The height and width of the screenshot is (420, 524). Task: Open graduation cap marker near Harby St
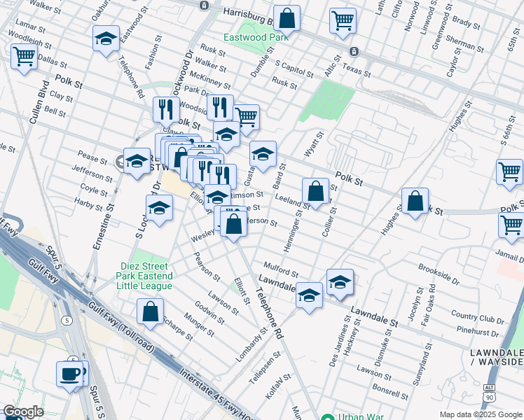160,208
